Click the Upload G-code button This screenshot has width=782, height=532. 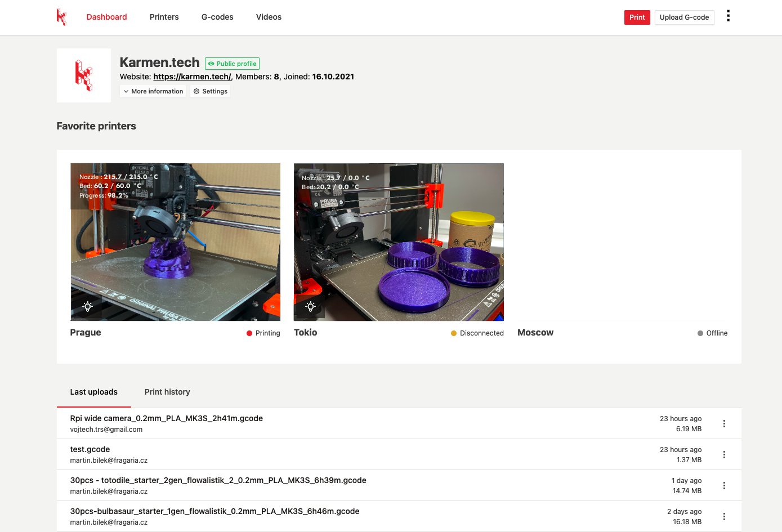[685, 17]
